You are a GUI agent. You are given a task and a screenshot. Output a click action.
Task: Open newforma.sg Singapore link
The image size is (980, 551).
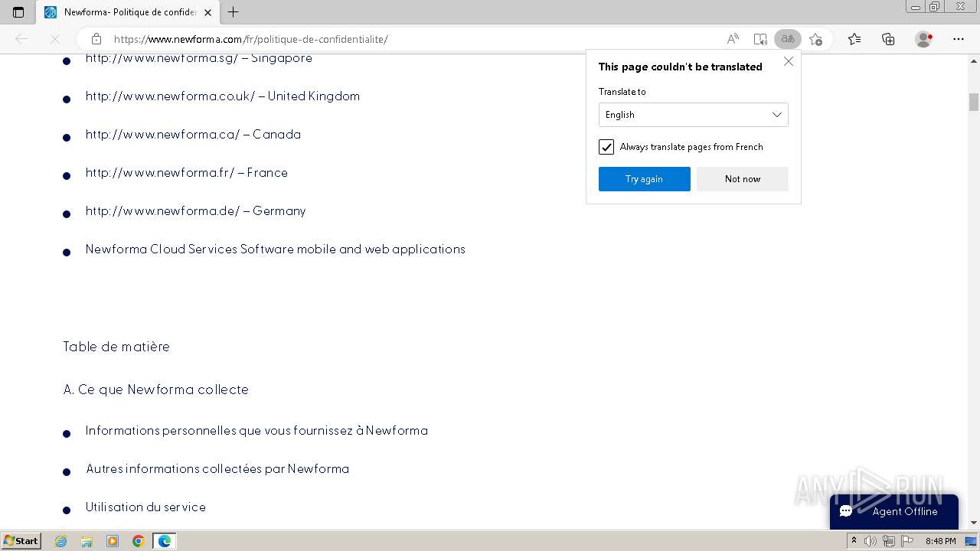[x=199, y=58]
